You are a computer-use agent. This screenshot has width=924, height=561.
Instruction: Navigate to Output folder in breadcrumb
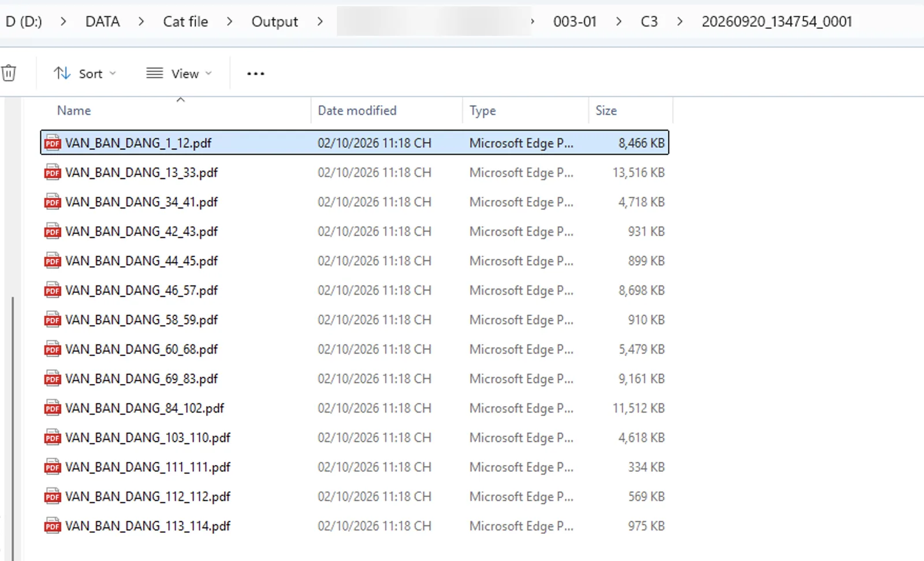point(274,21)
